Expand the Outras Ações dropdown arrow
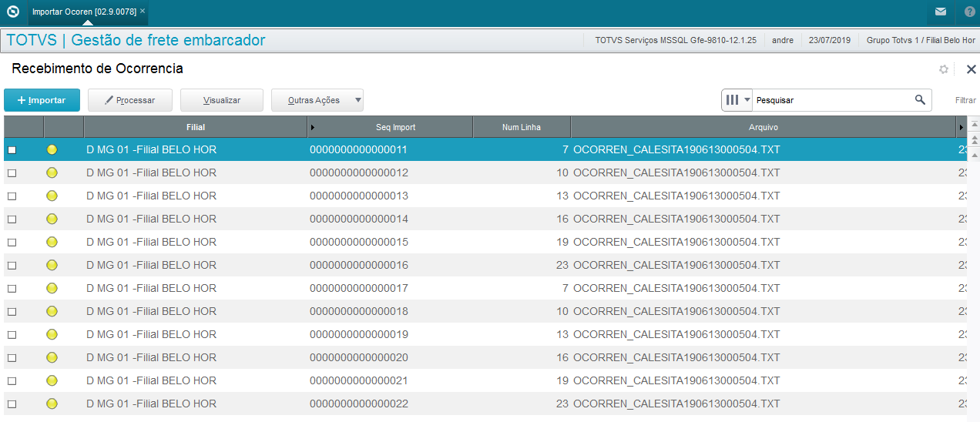Image resolution: width=980 pixels, height=422 pixels. [x=357, y=100]
